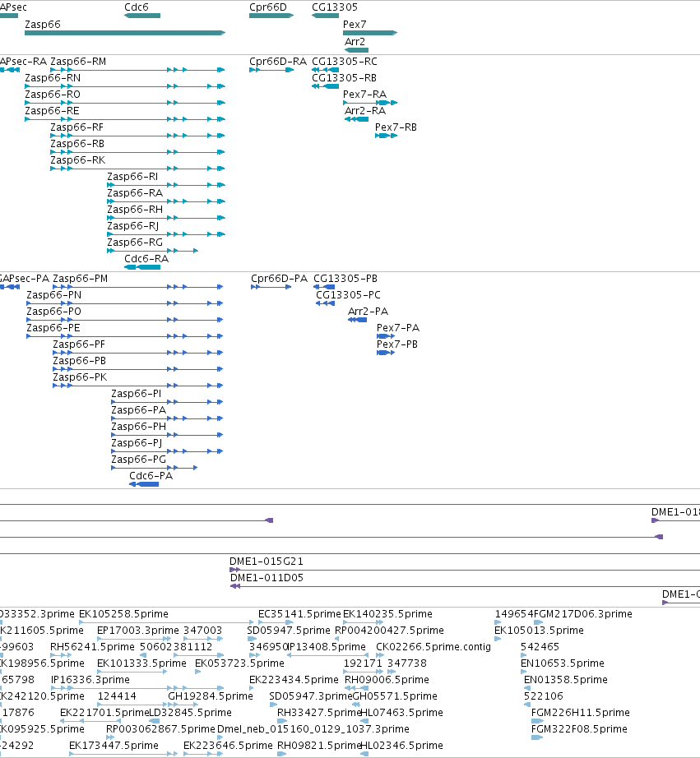
Task: Click EST label EK173447.5prime
Action: coord(114,746)
